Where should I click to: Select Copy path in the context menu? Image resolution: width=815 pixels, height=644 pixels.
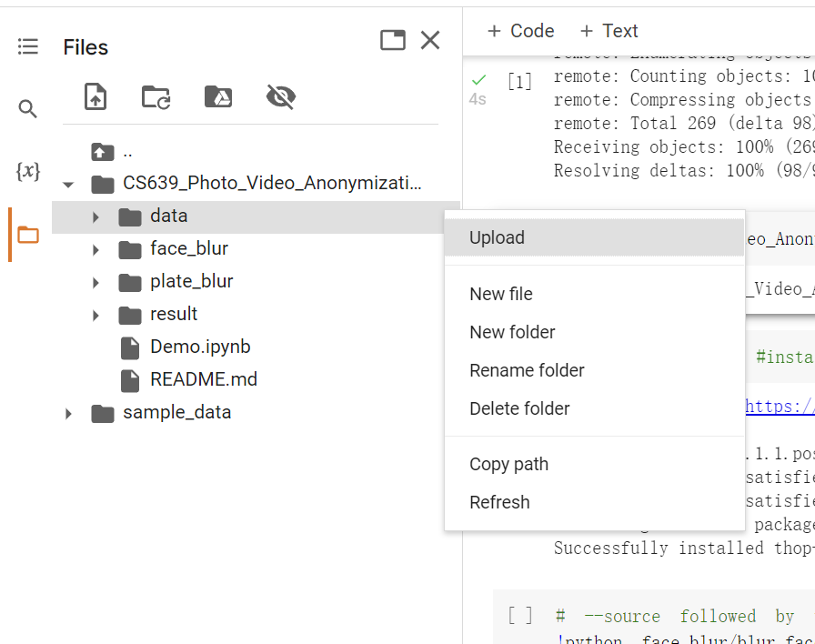click(508, 464)
